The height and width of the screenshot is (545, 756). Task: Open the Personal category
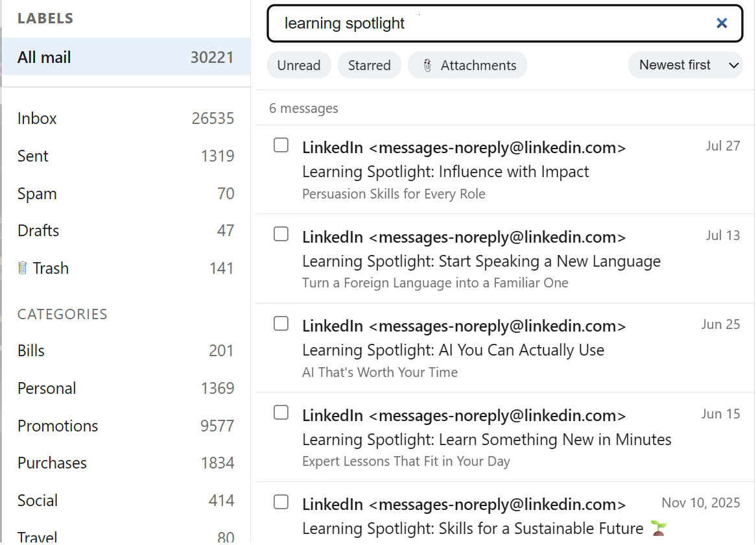(x=125, y=388)
